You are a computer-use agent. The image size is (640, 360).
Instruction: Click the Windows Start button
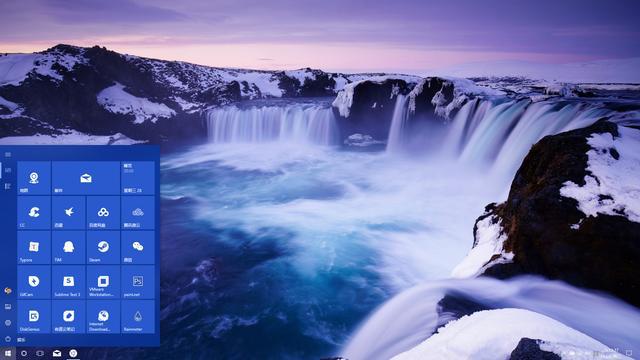[7, 353]
